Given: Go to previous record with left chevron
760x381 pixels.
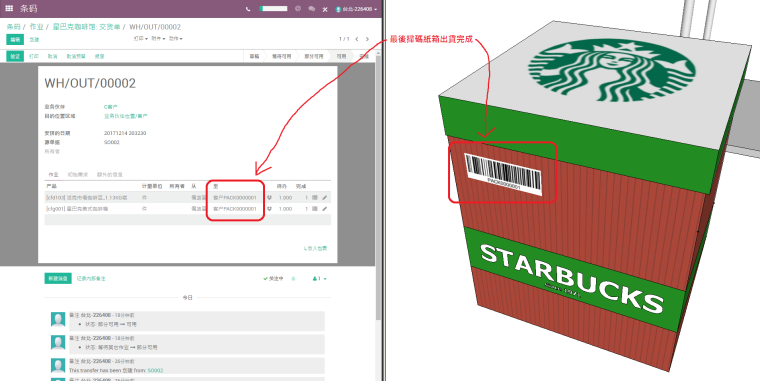Looking at the screenshot, I should coord(357,39).
